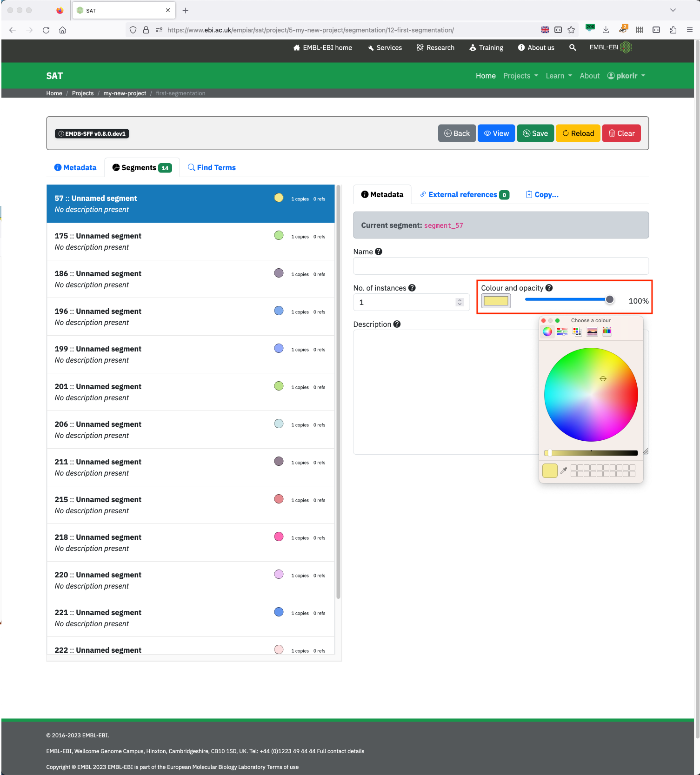The height and width of the screenshot is (775, 700).
Task: Adjust the opacity slider handle
Action: (x=610, y=300)
